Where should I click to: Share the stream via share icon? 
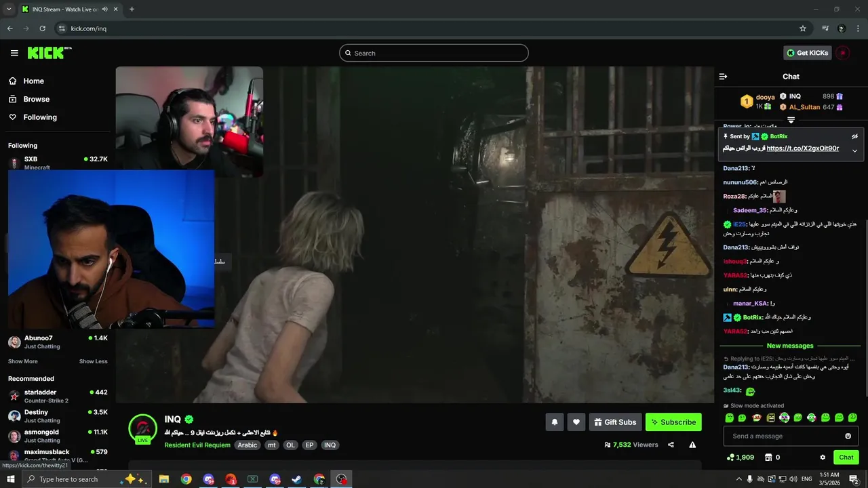[x=671, y=445]
